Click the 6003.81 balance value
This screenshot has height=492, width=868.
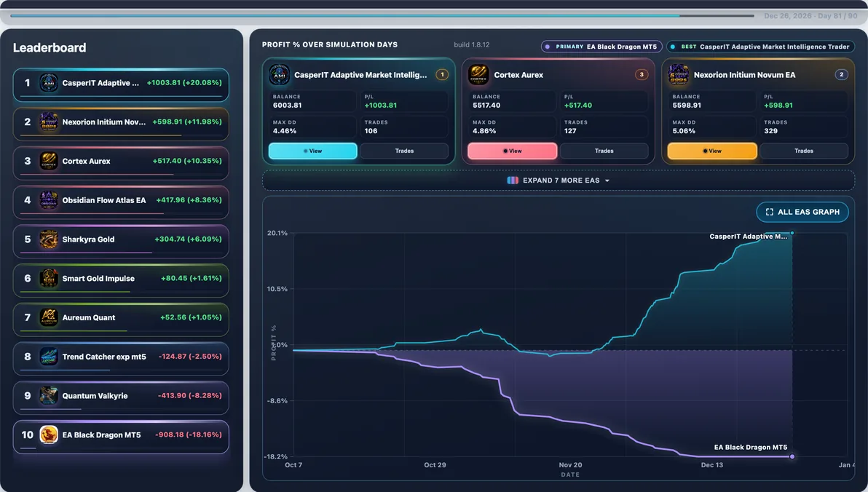[x=288, y=105]
